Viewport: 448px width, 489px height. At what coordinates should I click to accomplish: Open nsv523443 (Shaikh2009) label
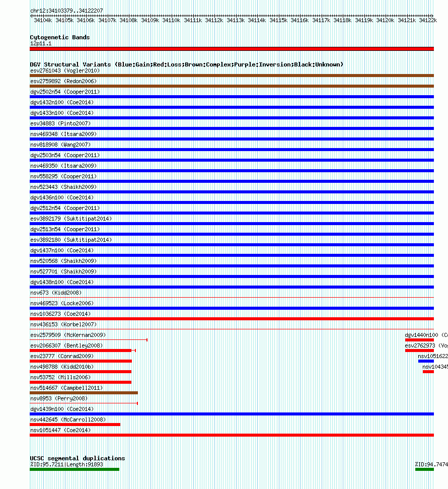pyautogui.click(x=63, y=187)
